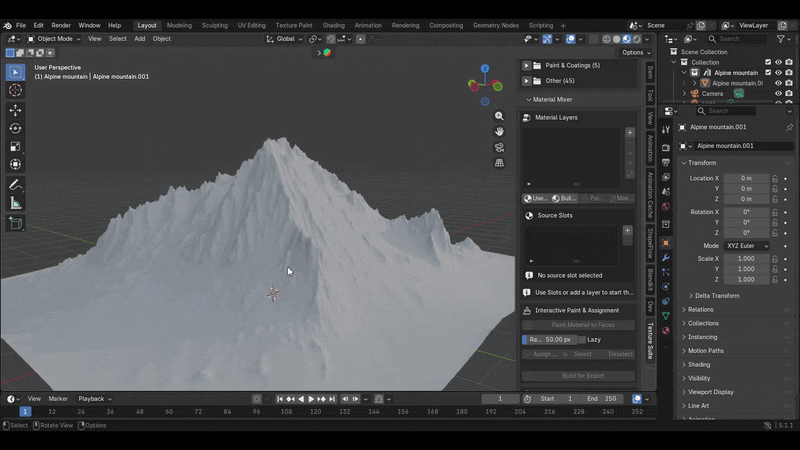
Task: Select the Rotate tool
Action: pyautogui.click(x=15, y=128)
